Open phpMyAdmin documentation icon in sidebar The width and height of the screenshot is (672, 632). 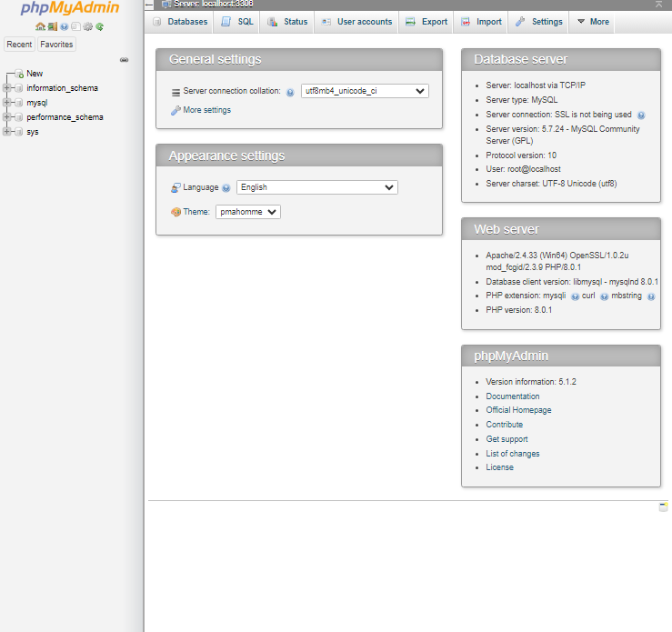click(64, 26)
